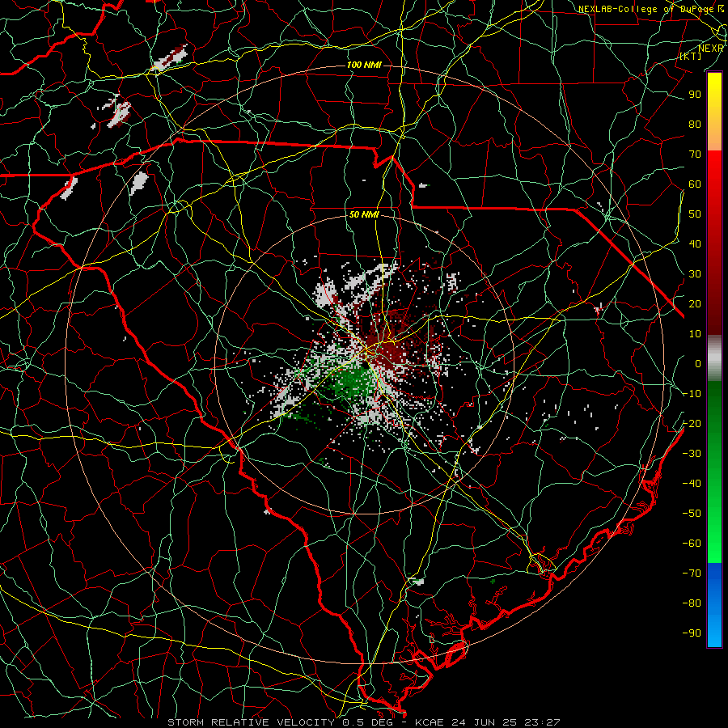Image resolution: width=728 pixels, height=728 pixels.
Task: Click the 50 value on velocity scale
Action: tap(695, 214)
